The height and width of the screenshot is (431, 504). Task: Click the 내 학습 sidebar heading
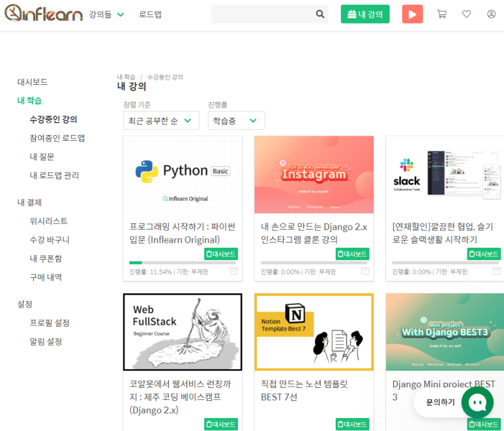click(29, 100)
